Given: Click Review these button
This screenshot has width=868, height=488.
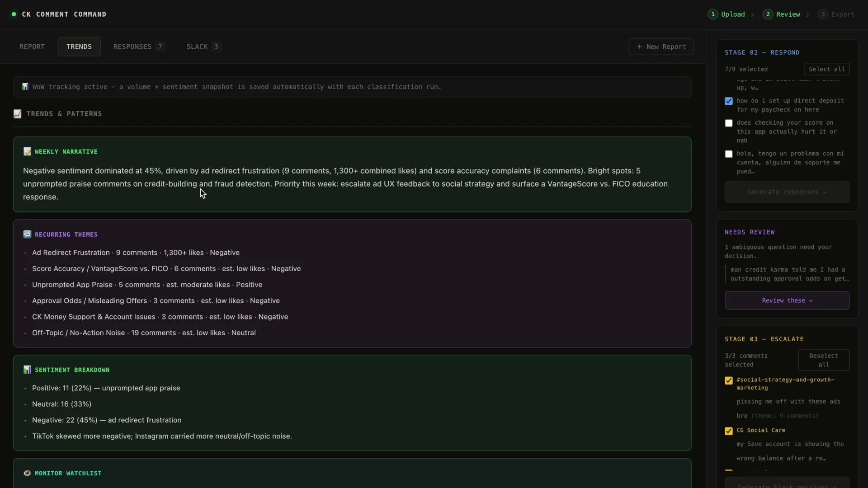Looking at the screenshot, I should coord(787,300).
